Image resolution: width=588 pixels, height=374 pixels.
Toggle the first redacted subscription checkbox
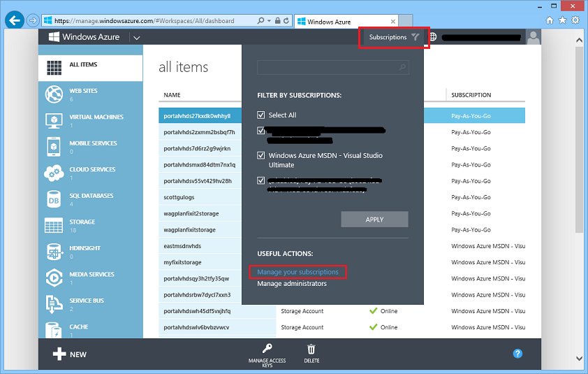[261, 131]
